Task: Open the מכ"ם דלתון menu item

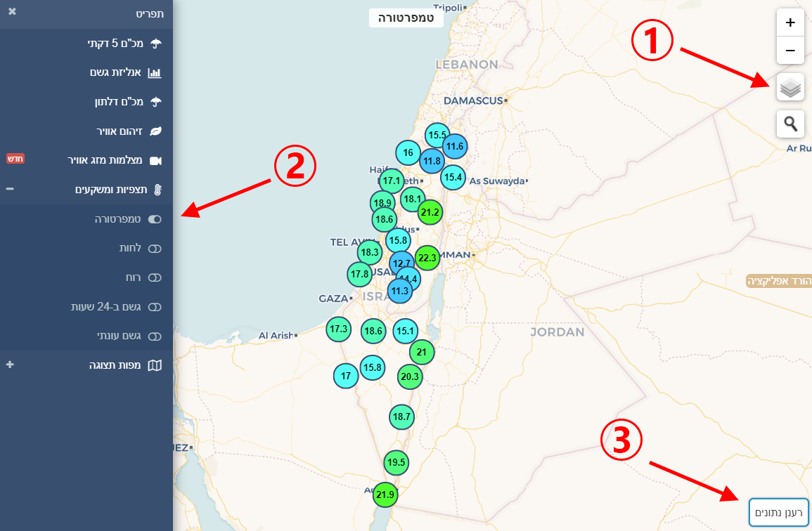Action: click(x=119, y=102)
